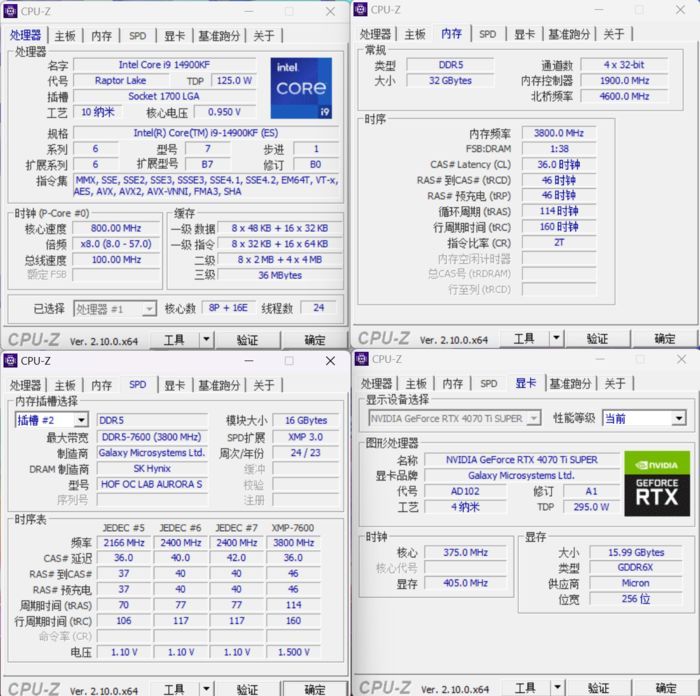Open 内存 tab in processor window

pos(101,36)
